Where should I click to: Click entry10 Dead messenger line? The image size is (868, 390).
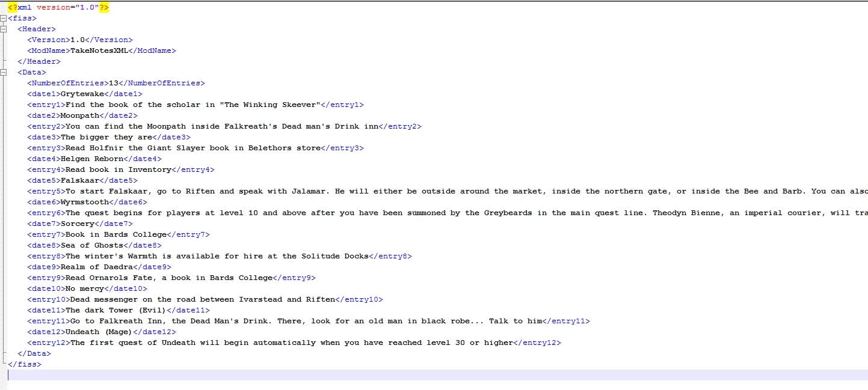tap(205, 299)
